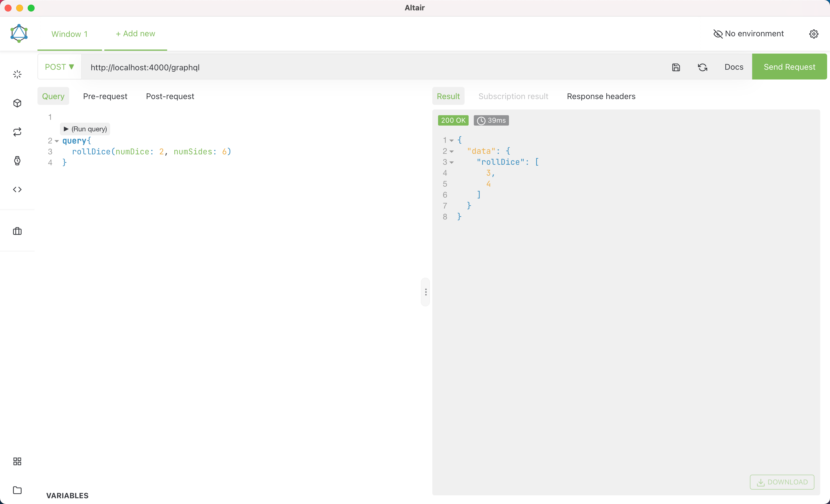Screen dimensions: 830x504
Task: Click the Send Request button
Action: point(789,66)
